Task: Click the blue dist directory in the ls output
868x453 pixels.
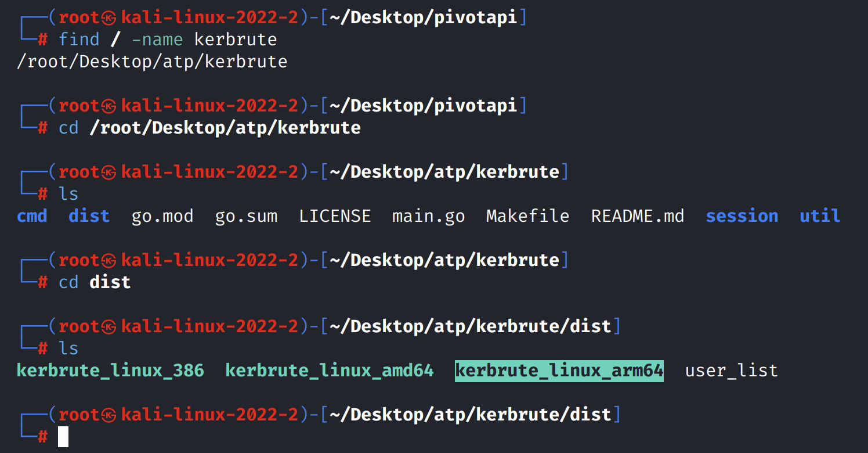Action: (x=89, y=216)
